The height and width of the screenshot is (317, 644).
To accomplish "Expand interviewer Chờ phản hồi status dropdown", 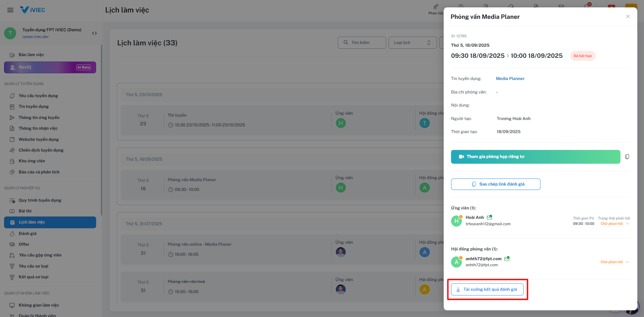I will tap(615, 262).
